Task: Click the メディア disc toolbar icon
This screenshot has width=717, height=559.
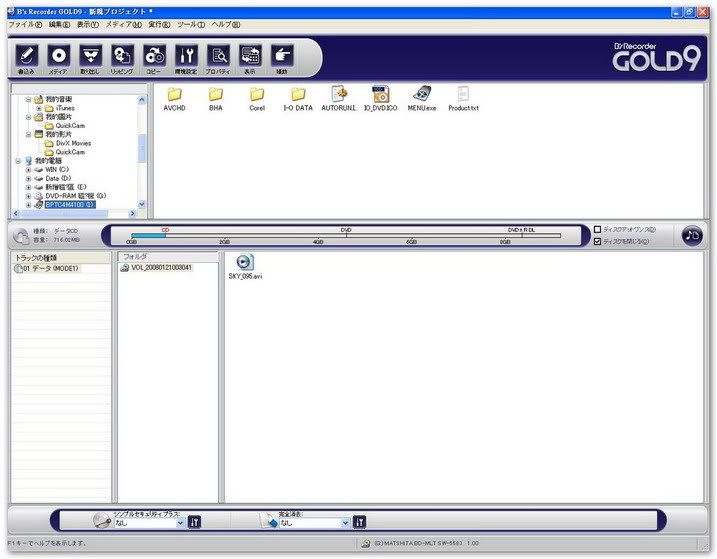Action: point(59,56)
